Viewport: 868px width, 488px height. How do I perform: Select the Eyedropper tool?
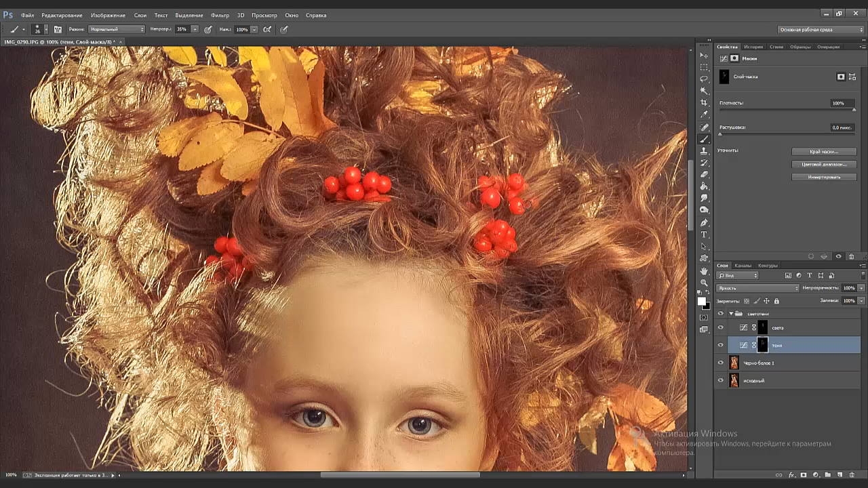point(704,115)
